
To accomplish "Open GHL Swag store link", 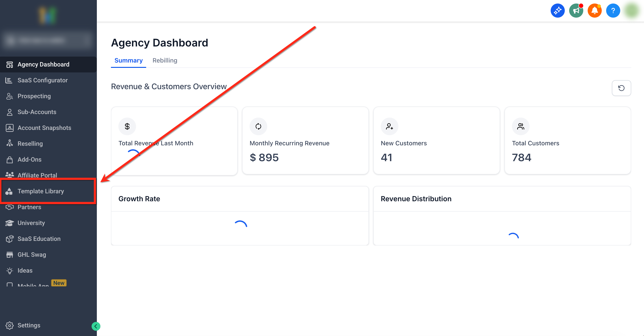I will point(32,255).
